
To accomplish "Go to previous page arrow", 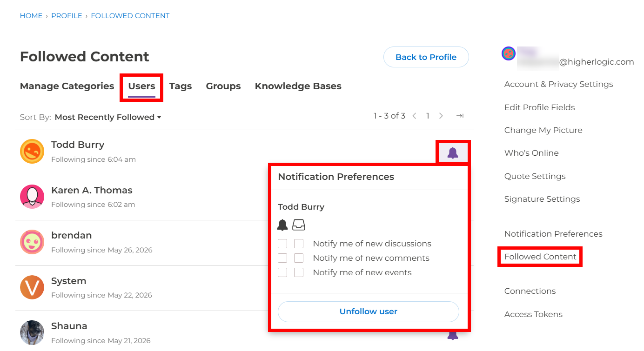I will tap(414, 116).
